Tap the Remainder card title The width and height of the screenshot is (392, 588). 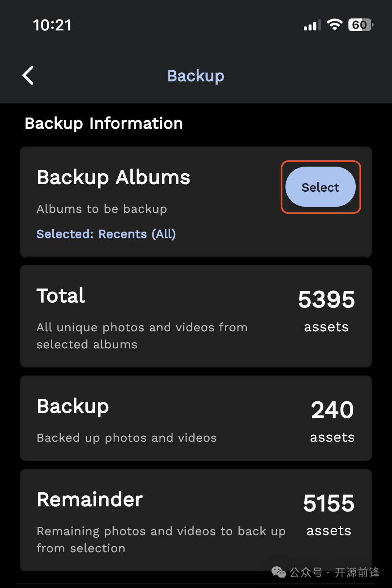coord(90,500)
